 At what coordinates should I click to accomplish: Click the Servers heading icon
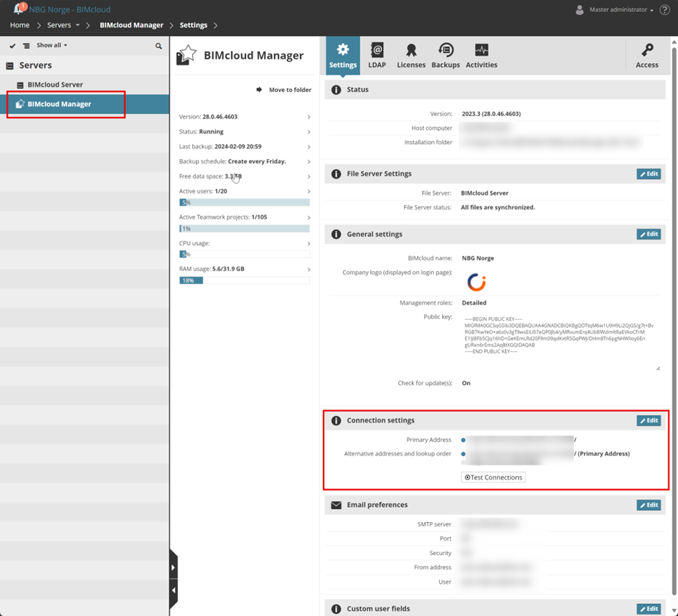pos(9,66)
